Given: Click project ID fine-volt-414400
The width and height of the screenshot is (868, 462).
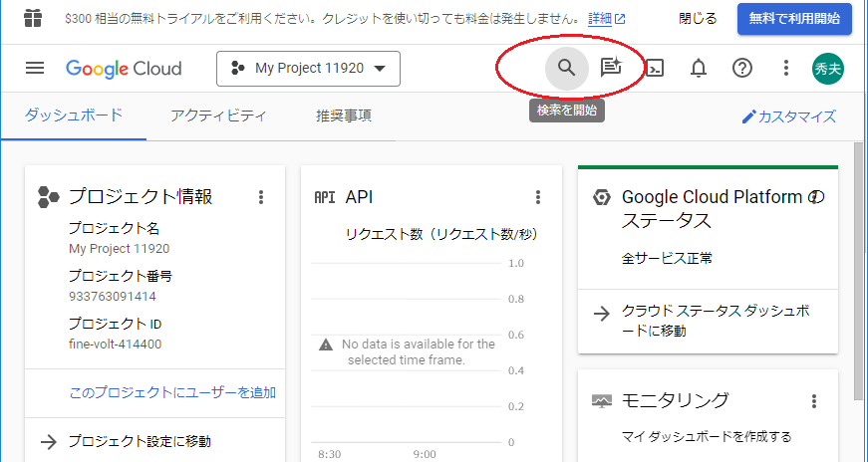Looking at the screenshot, I should pyautogui.click(x=116, y=345).
